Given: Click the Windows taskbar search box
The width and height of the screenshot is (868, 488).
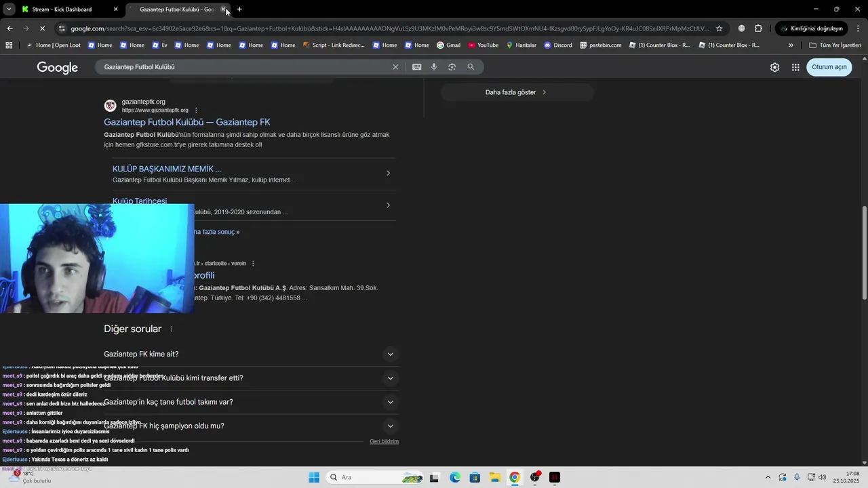Looking at the screenshot, I should pos(374,477).
